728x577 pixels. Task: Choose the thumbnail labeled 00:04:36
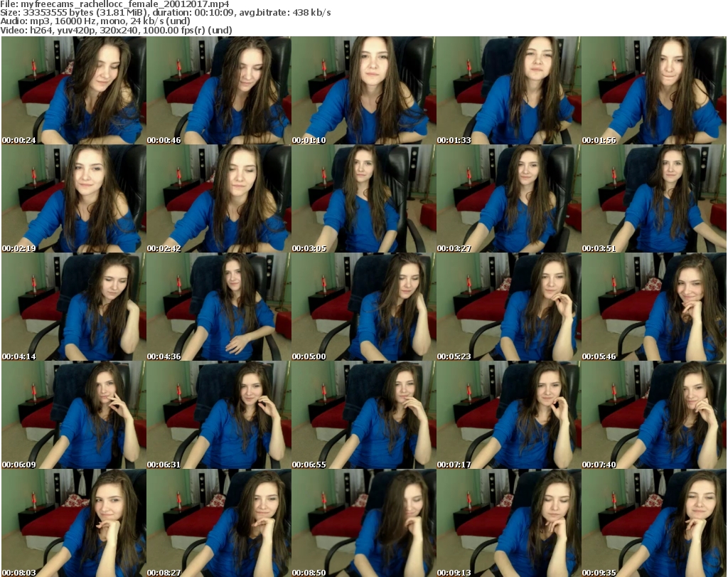pos(219,307)
